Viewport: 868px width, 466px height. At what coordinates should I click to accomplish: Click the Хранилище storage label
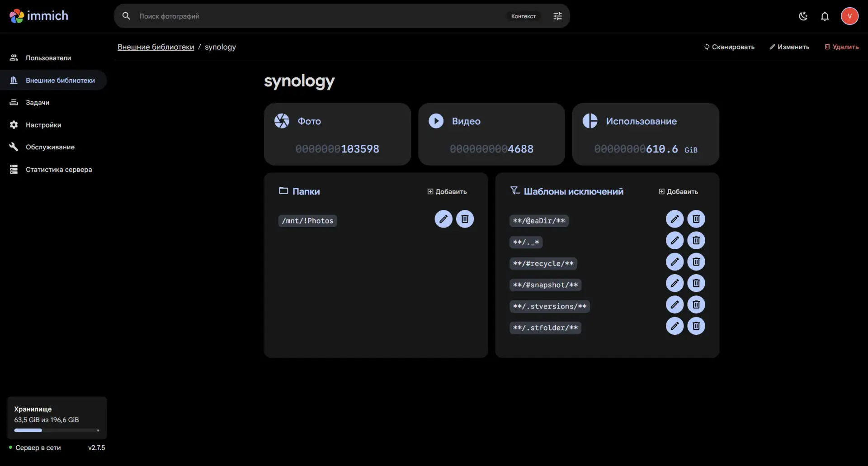(33, 409)
